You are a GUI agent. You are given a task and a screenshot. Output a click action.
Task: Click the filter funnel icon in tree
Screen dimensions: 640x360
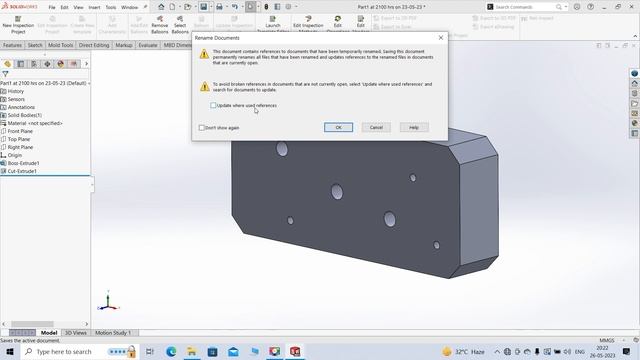[5, 74]
